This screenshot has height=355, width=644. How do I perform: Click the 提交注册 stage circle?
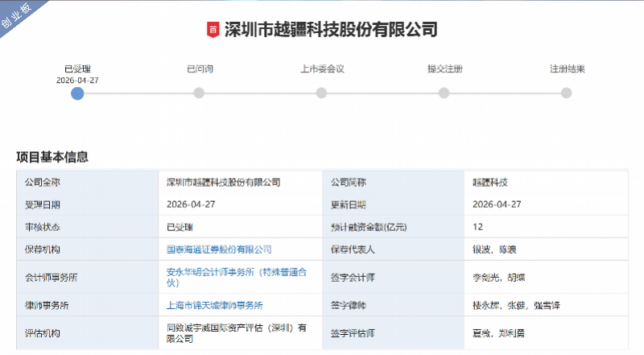click(444, 93)
